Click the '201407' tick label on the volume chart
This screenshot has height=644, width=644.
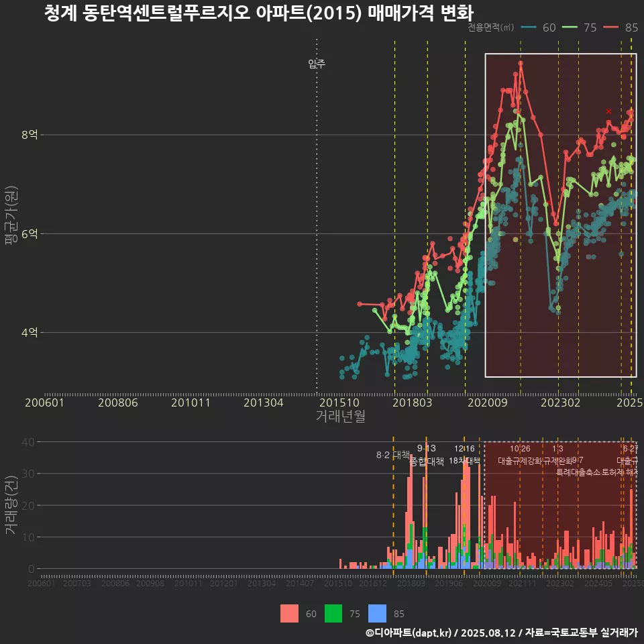point(300,583)
